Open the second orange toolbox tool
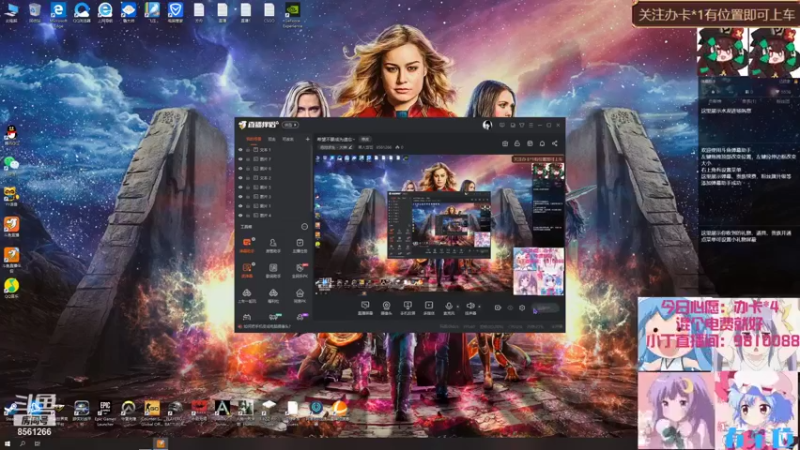The height and width of the screenshot is (450, 800). coord(247,270)
